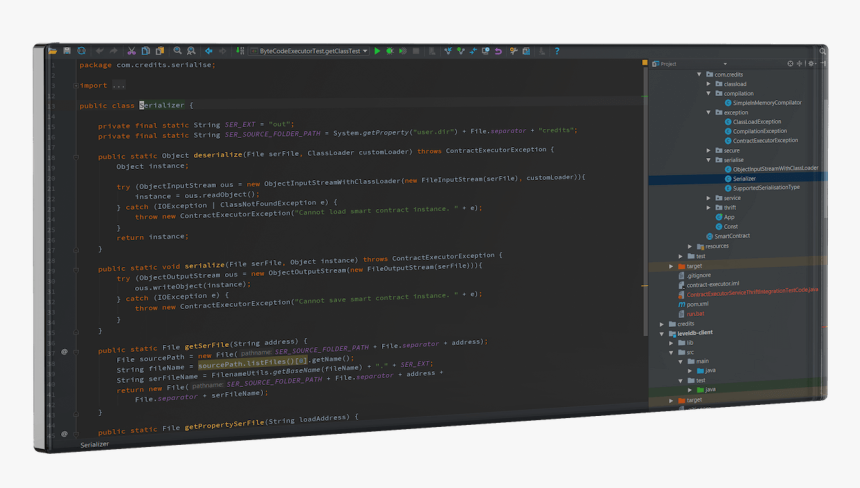Click the Find magnifier icon

177,51
